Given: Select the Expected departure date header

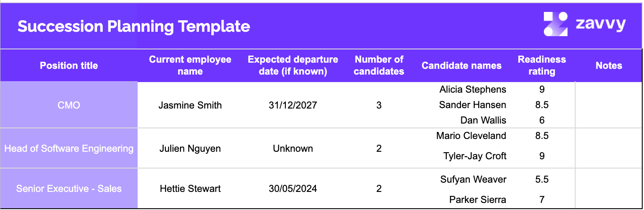Looking at the screenshot, I should point(293,65).
